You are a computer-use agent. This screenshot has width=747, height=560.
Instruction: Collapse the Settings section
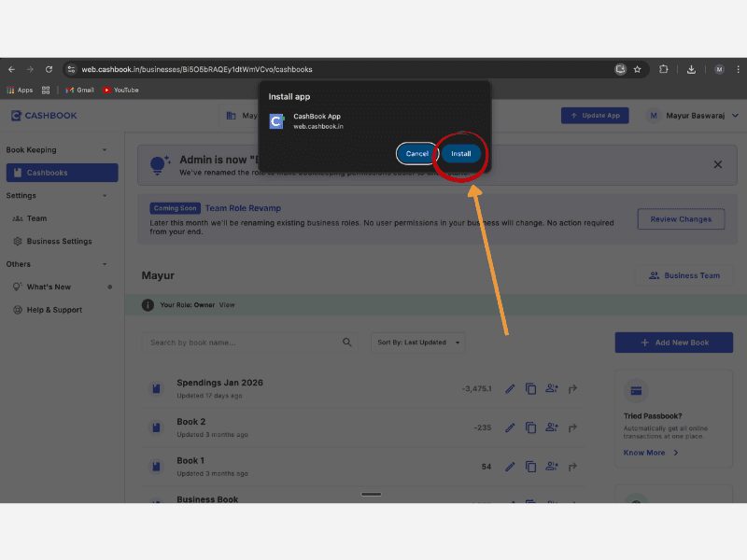[x=105, y=196]
